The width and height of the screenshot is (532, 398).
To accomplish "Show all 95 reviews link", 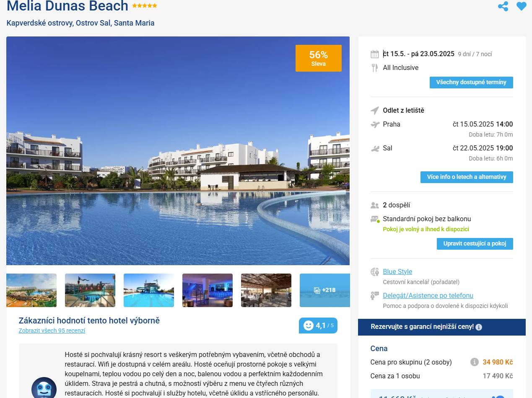I will [52, 331].
